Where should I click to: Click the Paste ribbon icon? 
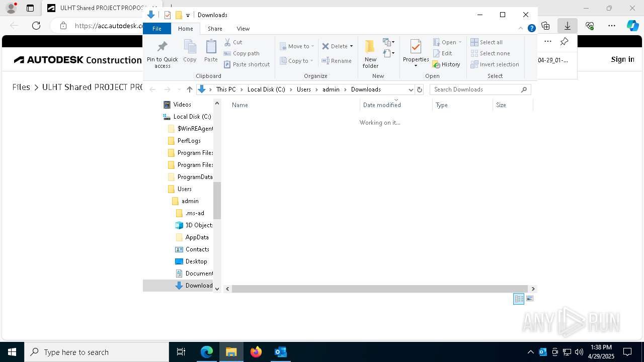click(x=211, y=51)
